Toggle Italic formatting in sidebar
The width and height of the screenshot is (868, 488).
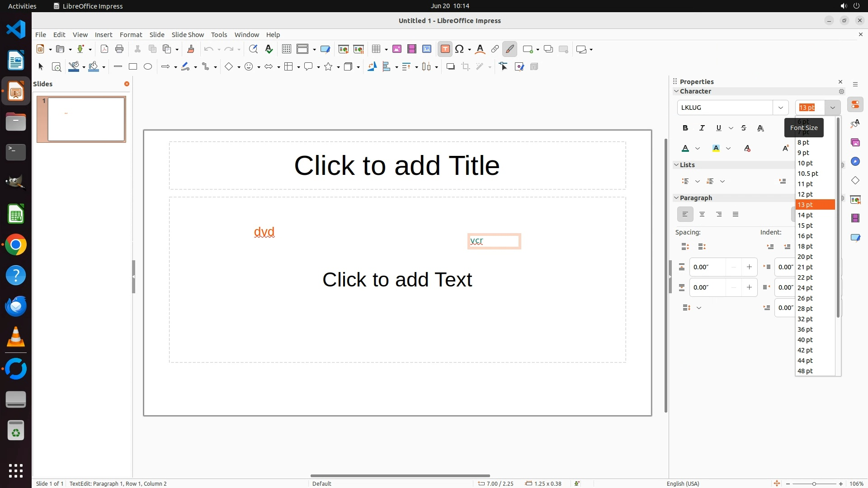point(702,128)
